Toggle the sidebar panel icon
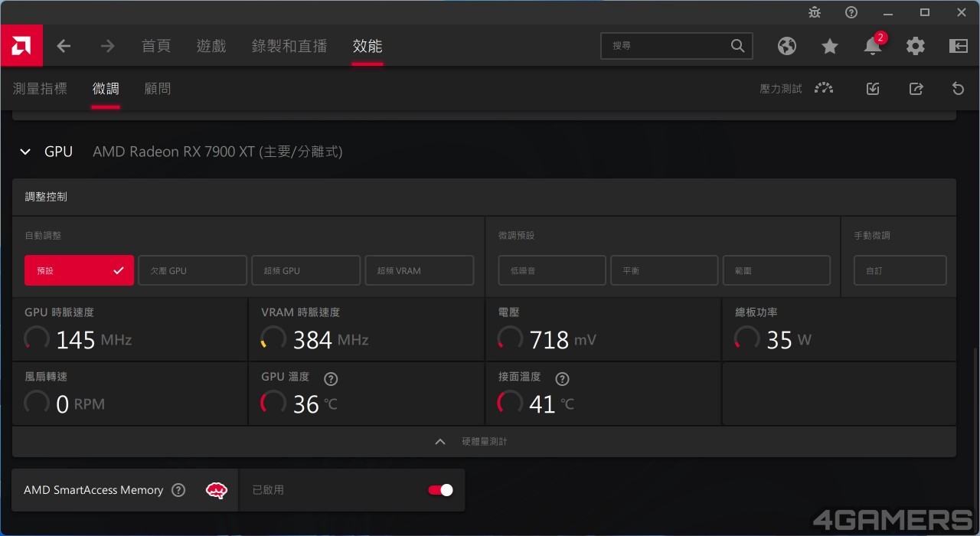The height and width of the screenshot is (536, 980). coord(959,46)
